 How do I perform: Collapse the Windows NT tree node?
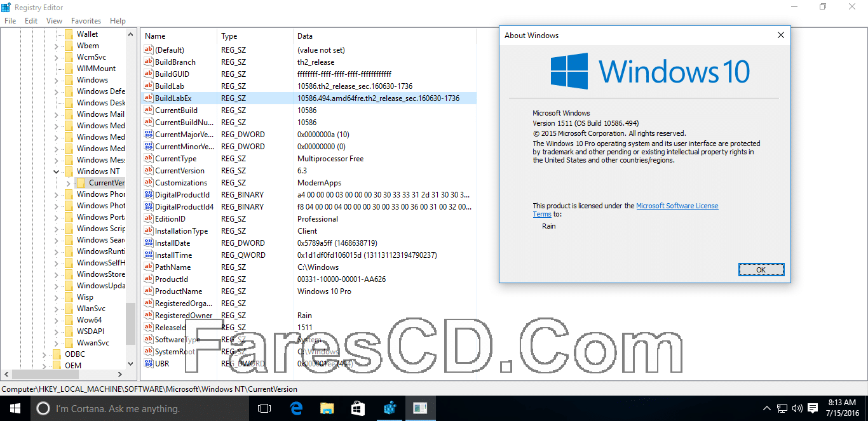[56, 171]
